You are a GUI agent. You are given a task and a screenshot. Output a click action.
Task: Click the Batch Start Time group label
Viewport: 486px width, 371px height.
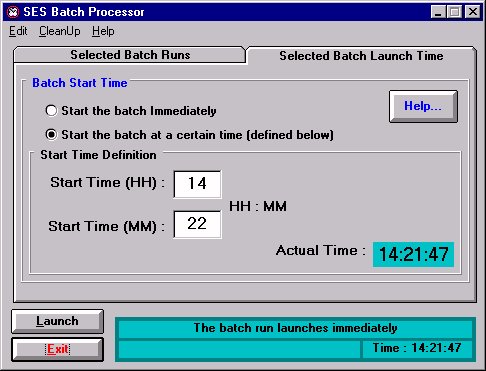click(x=80, y=83)
